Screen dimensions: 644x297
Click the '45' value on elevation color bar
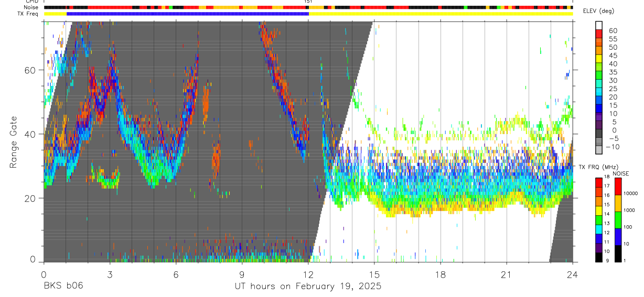coord(613,56)
